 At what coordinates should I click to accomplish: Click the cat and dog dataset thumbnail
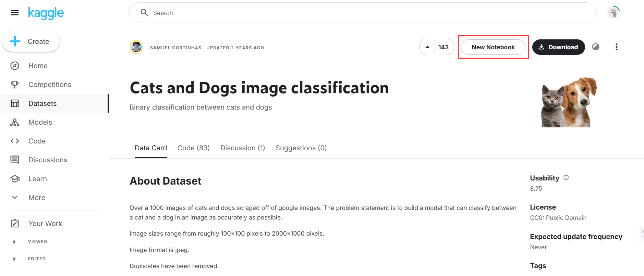pyautogui.click(x=569, y=102)
